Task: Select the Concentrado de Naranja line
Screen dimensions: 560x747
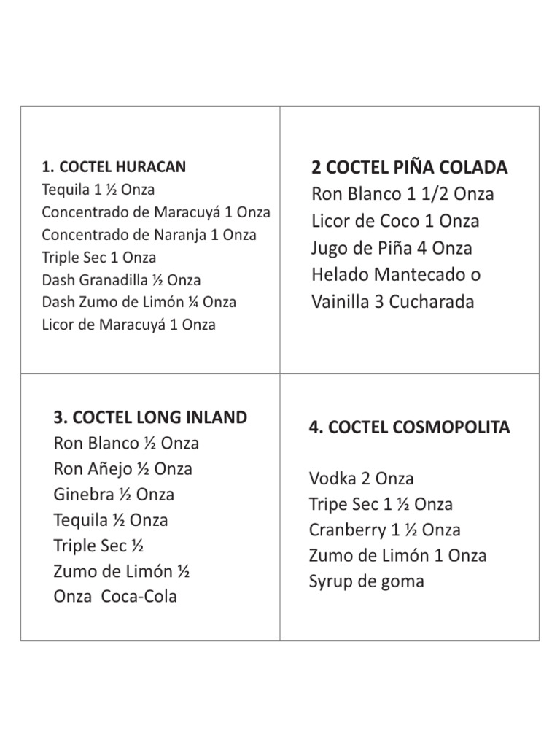Action: [x=149, y=235]
